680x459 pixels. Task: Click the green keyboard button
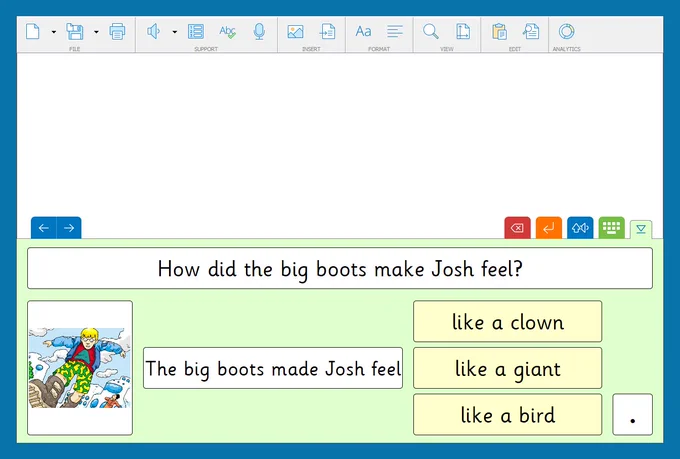(x=611, y=228)
